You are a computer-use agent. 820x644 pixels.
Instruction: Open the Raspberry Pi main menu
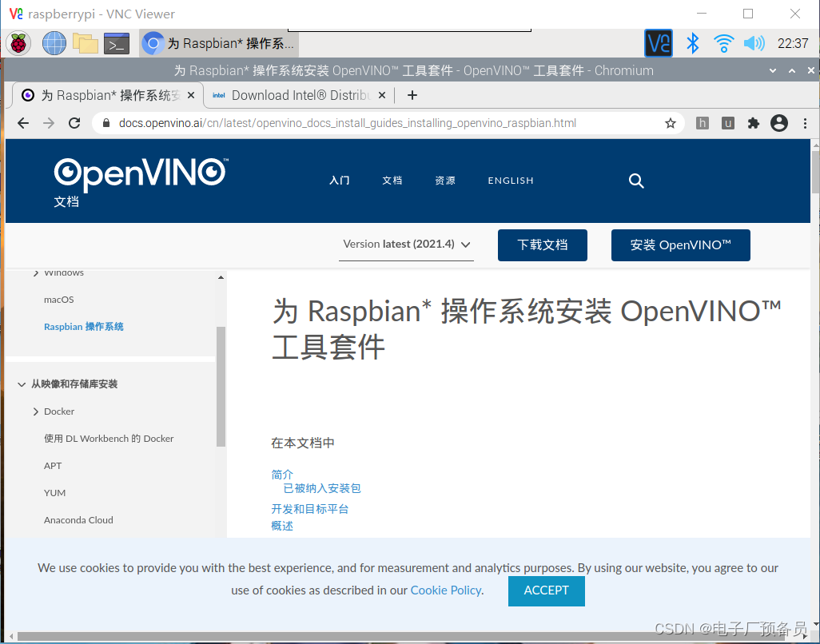(x=18, y=43)
